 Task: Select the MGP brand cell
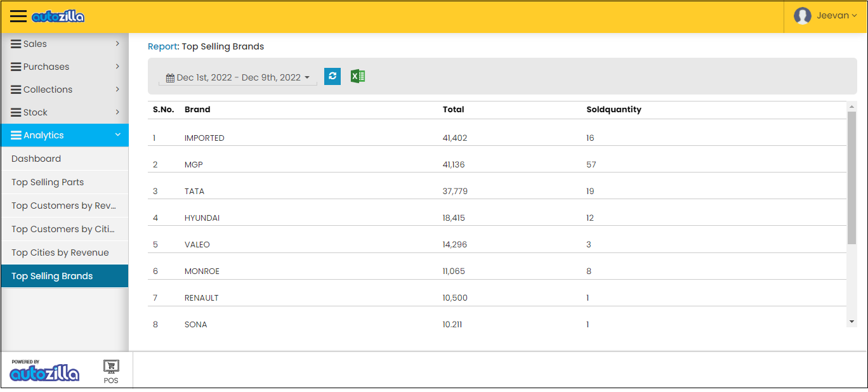[194, 164]
